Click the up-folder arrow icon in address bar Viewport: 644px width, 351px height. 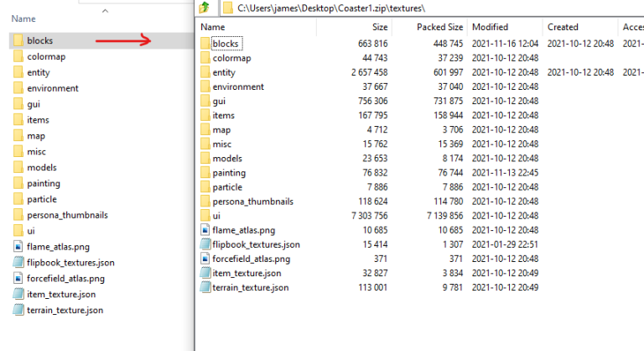(x=203, y=8)
